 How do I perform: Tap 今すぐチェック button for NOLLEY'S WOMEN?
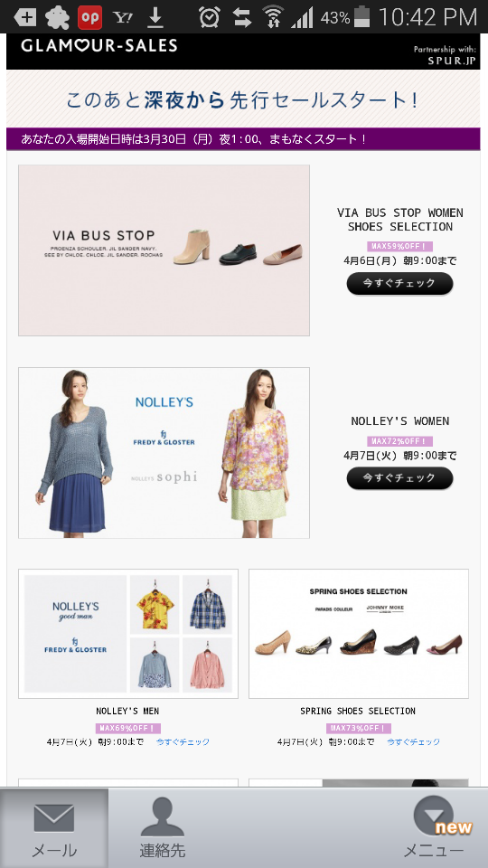pos(399,477)
